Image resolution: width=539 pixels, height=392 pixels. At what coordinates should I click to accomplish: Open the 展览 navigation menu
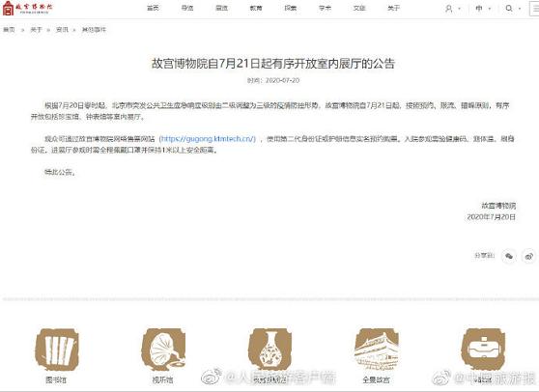222,9
